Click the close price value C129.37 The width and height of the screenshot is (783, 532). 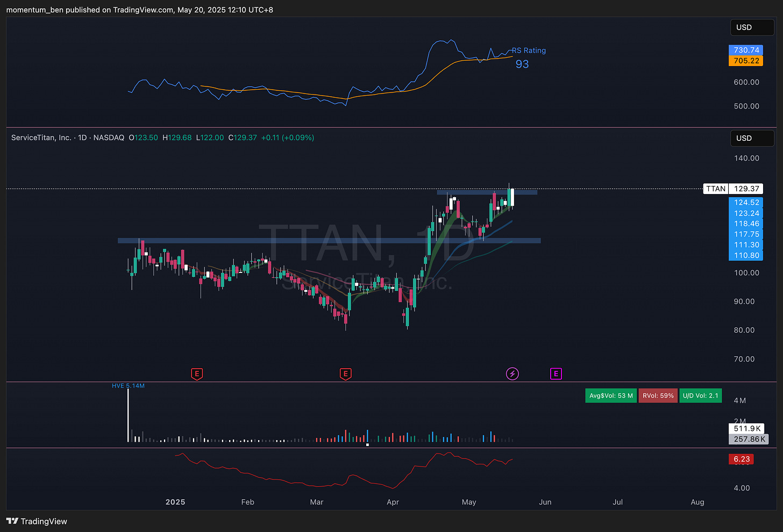[243, 138]
